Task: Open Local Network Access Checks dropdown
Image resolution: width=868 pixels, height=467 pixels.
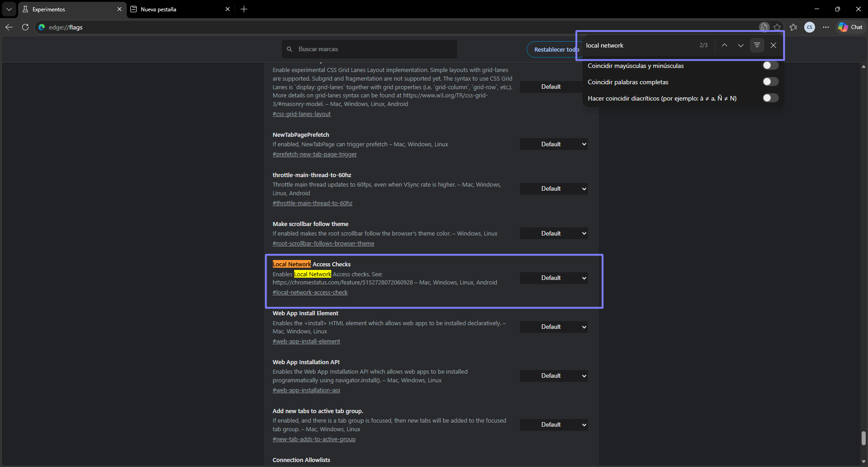Action: click(553, 278)
